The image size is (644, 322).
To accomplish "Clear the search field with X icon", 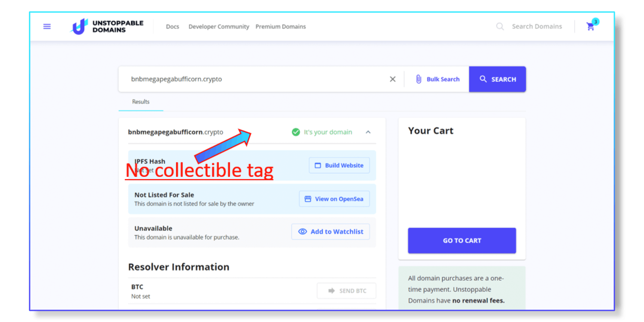I will coord(392,79).
